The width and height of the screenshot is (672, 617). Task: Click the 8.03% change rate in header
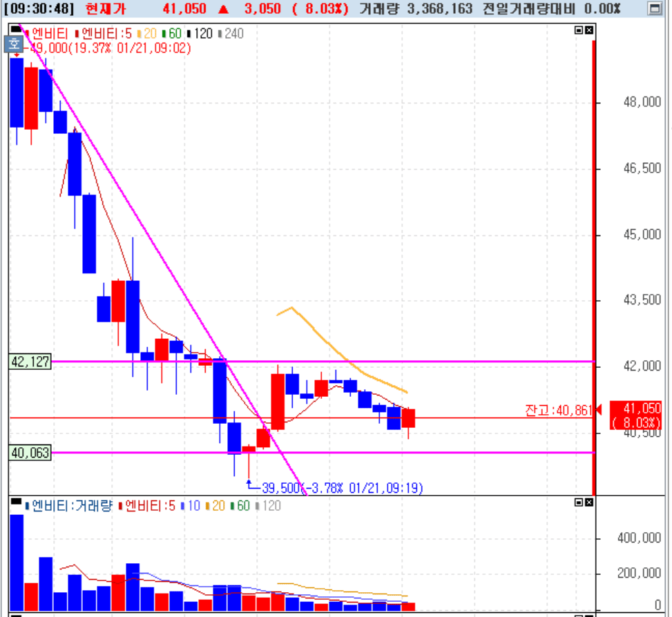point(320,8)
